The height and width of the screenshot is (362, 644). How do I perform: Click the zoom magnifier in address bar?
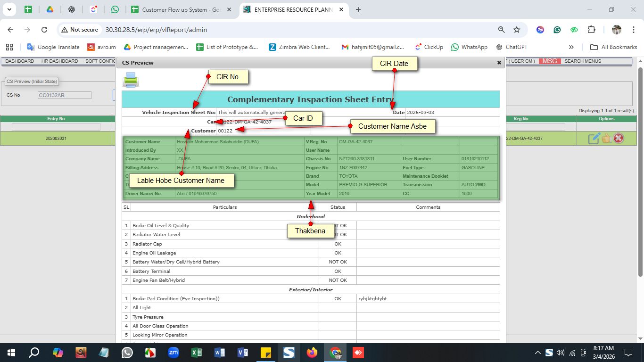502,30
